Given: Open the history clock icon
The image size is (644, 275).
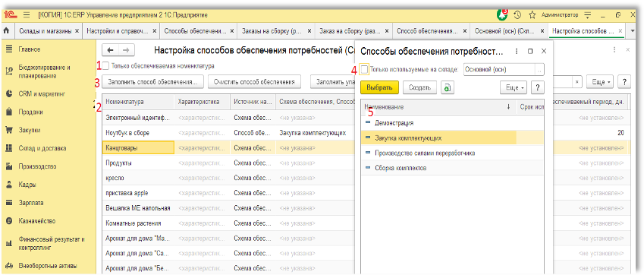Looking at the screenshot, I should click(x=517, y=14).
